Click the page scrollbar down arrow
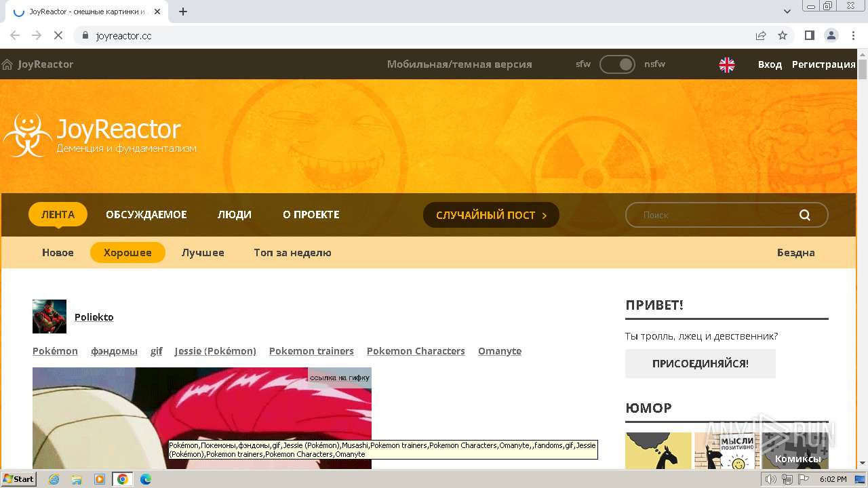The width and height of the screenshot is (868, 488). coord(863,463)
